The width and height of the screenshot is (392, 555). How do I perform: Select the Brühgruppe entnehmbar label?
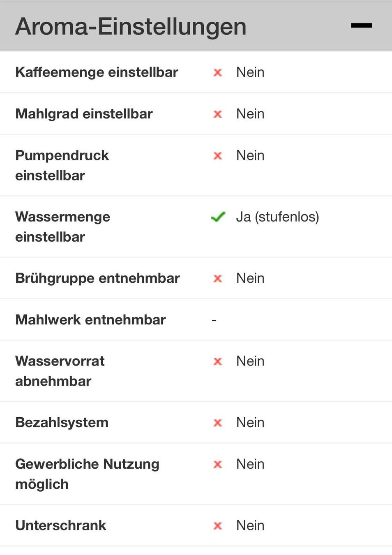(x=97, y=278)
